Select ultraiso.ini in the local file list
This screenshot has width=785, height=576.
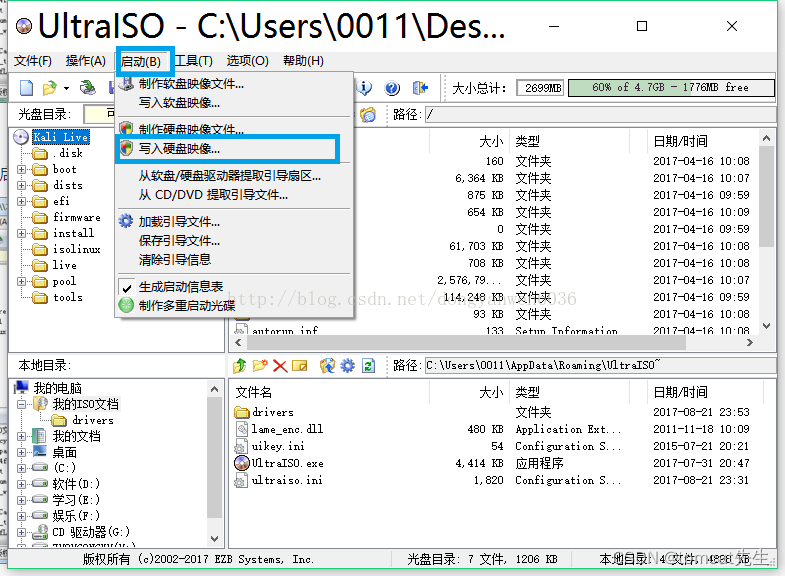pos(287,480)
